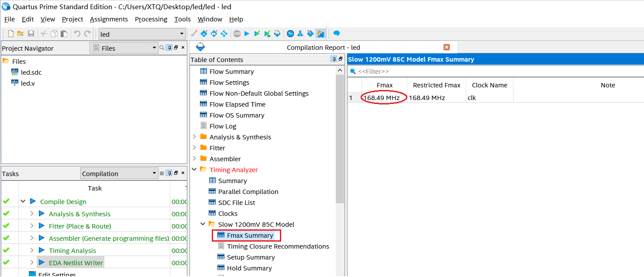Pin the Table of Contents panel
Viewport: 644px width, 277px height.
334,59
